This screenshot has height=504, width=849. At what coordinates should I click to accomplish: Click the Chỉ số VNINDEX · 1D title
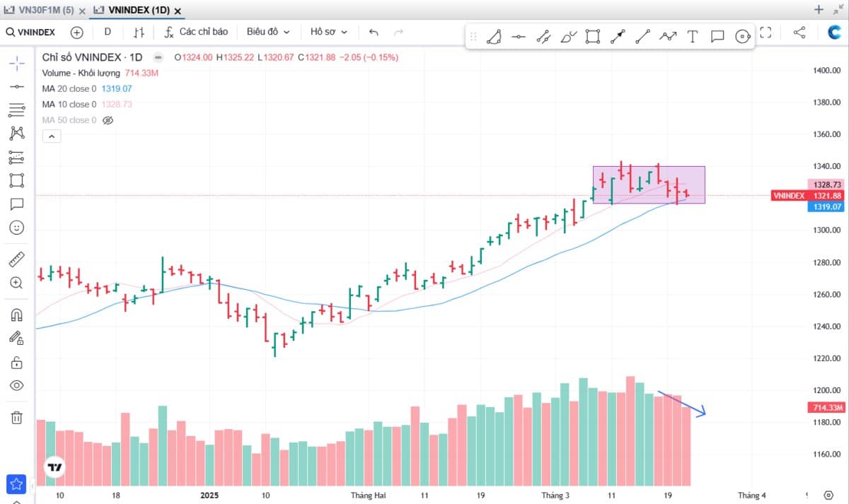pyautogui.click(x=92, y=57)
